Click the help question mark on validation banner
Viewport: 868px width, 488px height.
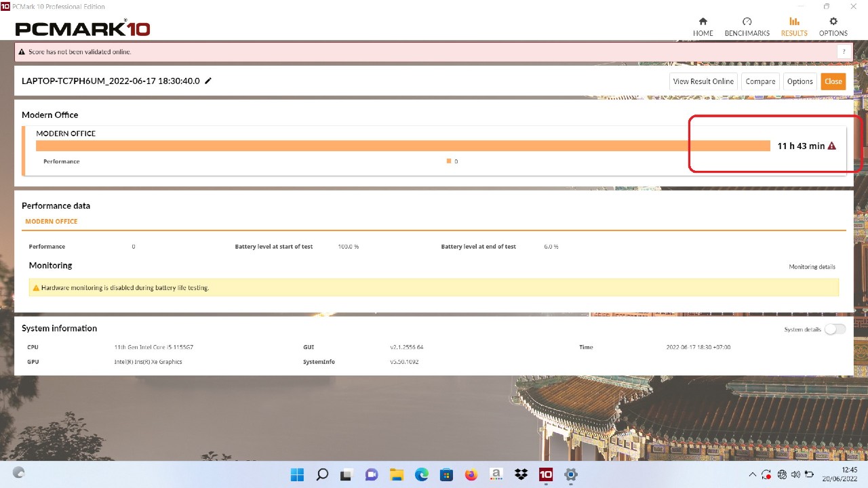(x=844, y=52)
